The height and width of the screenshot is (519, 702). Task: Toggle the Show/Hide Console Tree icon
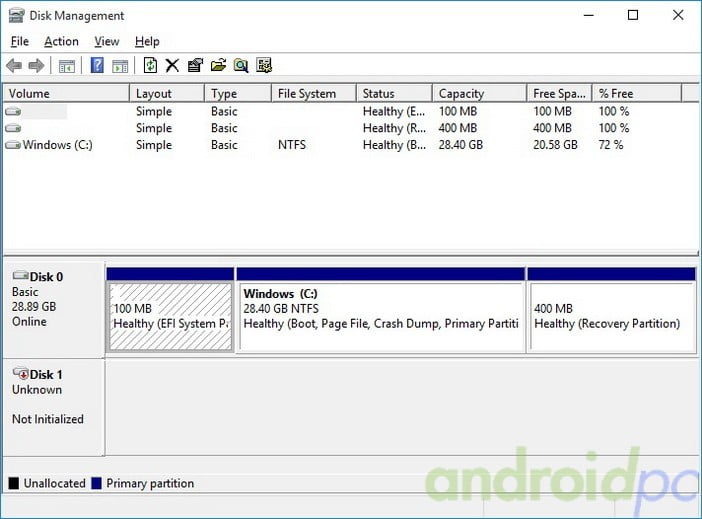coord(67,66)
